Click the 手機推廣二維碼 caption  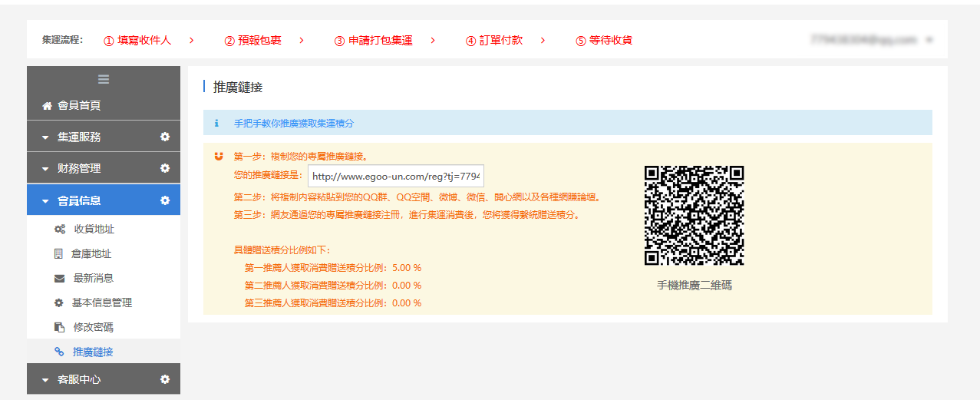tap(695, 285)
